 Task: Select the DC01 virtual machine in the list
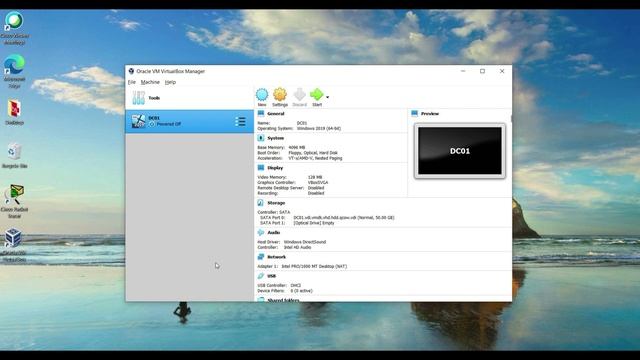(189, 121)
